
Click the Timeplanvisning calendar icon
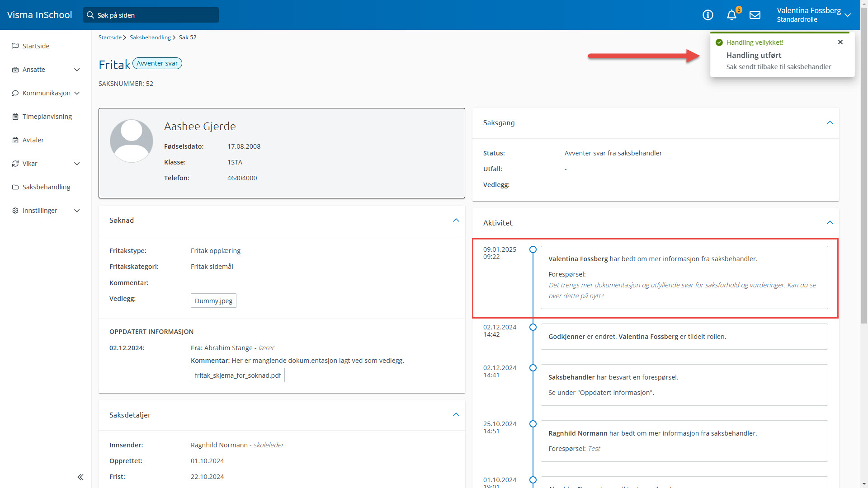point(15,117)
